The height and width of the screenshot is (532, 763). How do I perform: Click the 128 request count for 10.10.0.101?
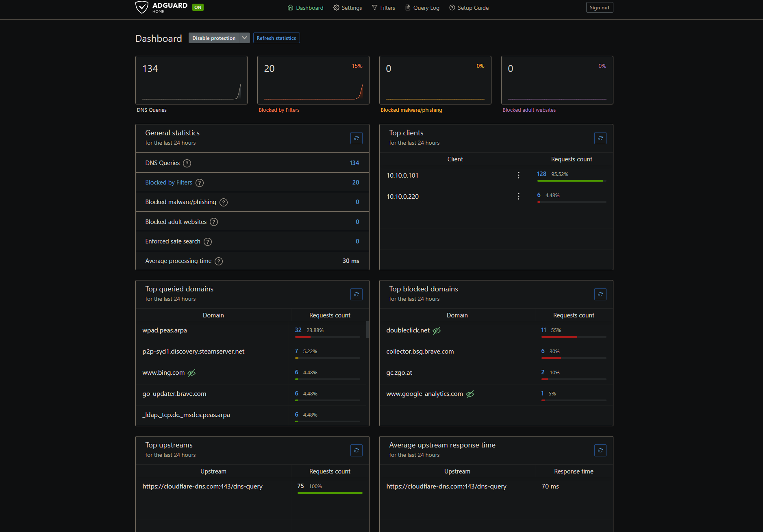click(541, 174)
